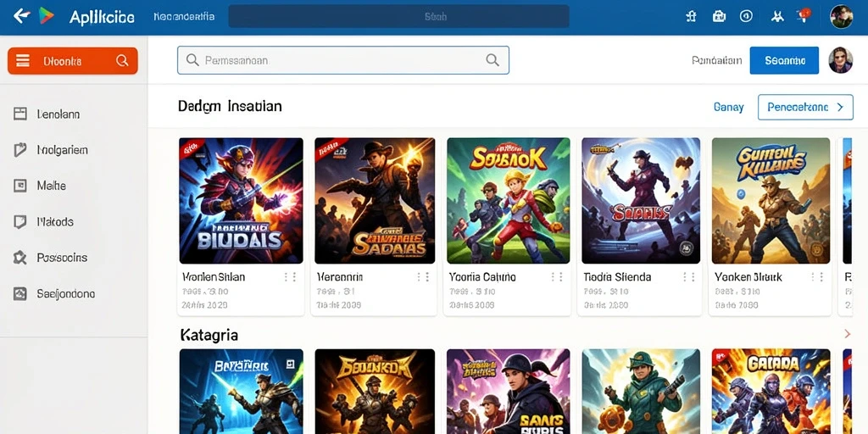Click the icon left of notification flag
868x434 pixels.
(777, 16)
